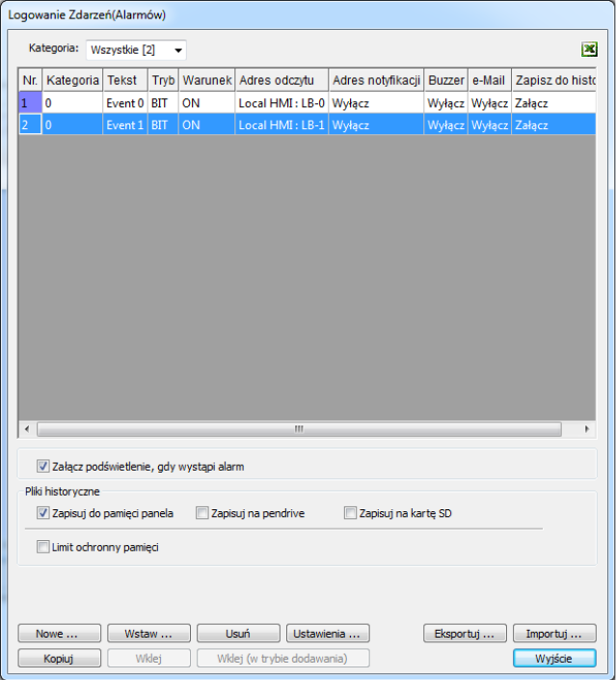Click Załącz cell in Event 0 row
The height and width of the screenshot is (680, 616).
tap(553, 103)
